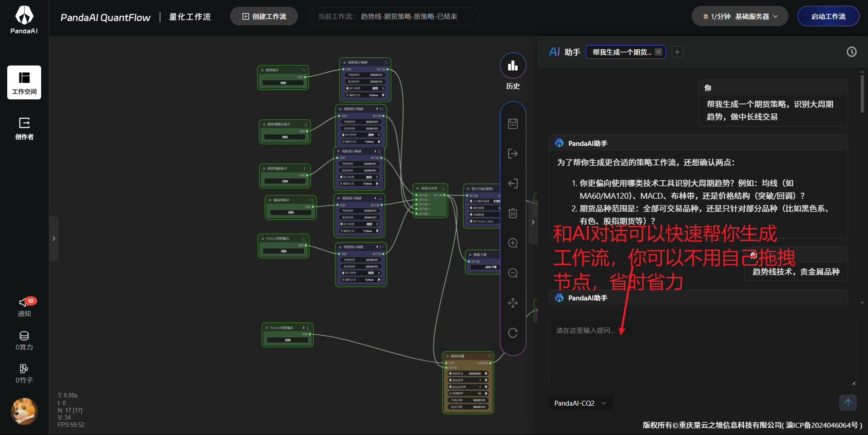Viewport: 868px width, 435px height.
Task: Click PandaAI助手 avatar in first reply
Action: [x=559, y=143]
